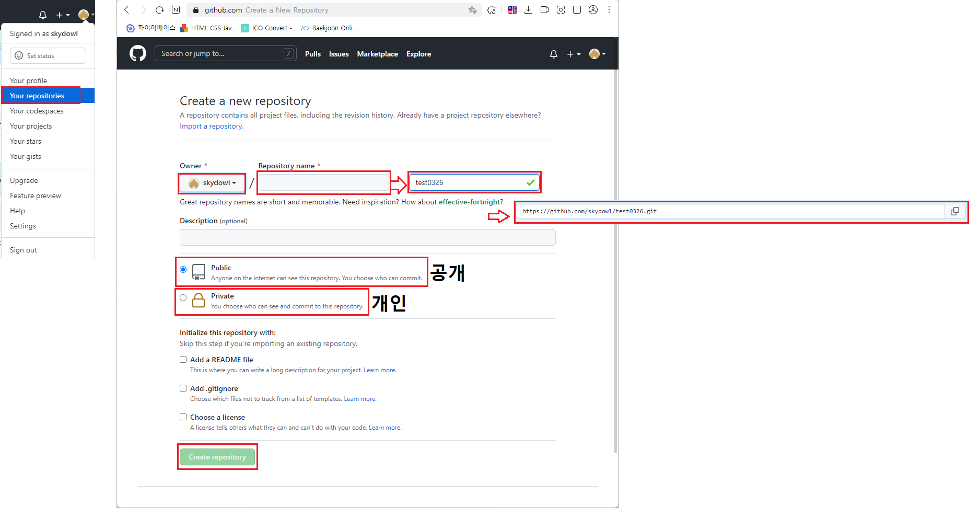
Task: Select the Public visibility radio button
Action: pyautogui.click(x=183, y=270)
